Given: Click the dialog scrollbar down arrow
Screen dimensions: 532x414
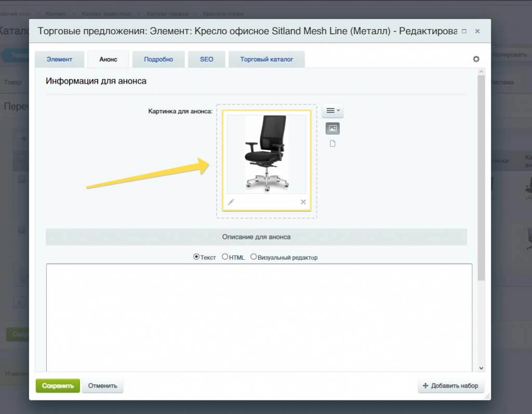Looking at the screenshot, I should tap(481, 368).
